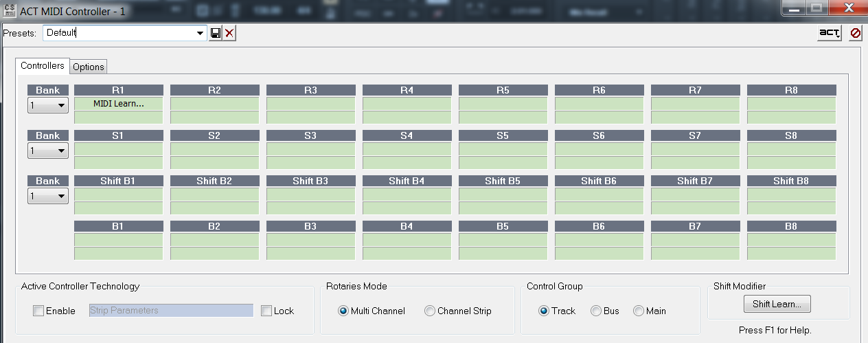Expand the buttons row Bank dropdown
This screenshot has width=868, height=343.
[x=48, y=196]
